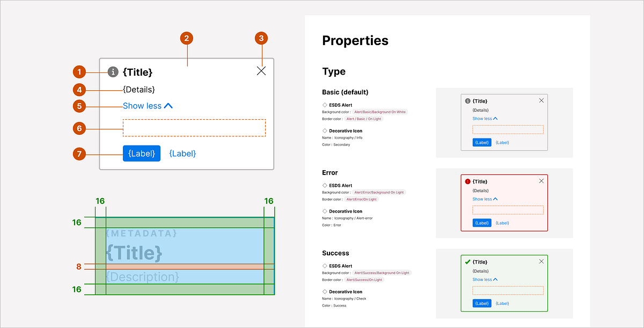The width and height of the screenshot is (644, 328).
Task: Click the green check icon in the Success alert preview
Action: click(469, 261)
